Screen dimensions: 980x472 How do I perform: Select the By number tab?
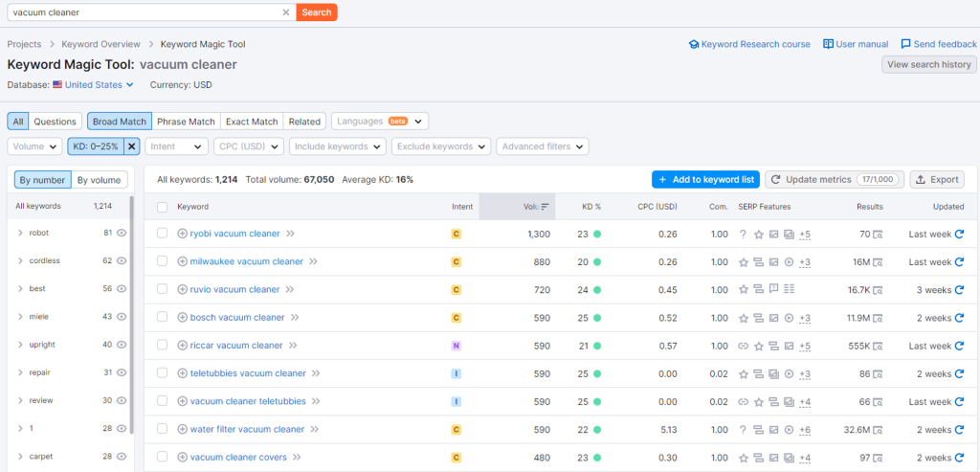(42, 180)
